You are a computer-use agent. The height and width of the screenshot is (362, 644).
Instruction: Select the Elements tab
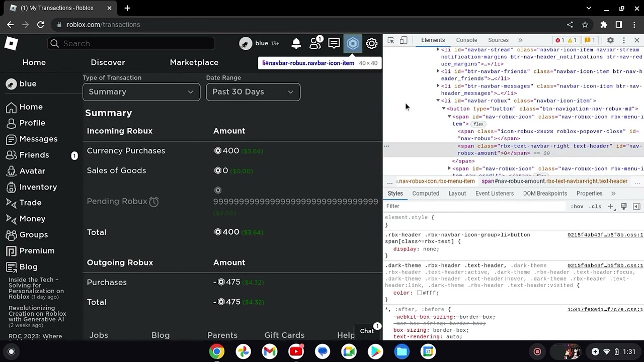click(x=433, y=40)
